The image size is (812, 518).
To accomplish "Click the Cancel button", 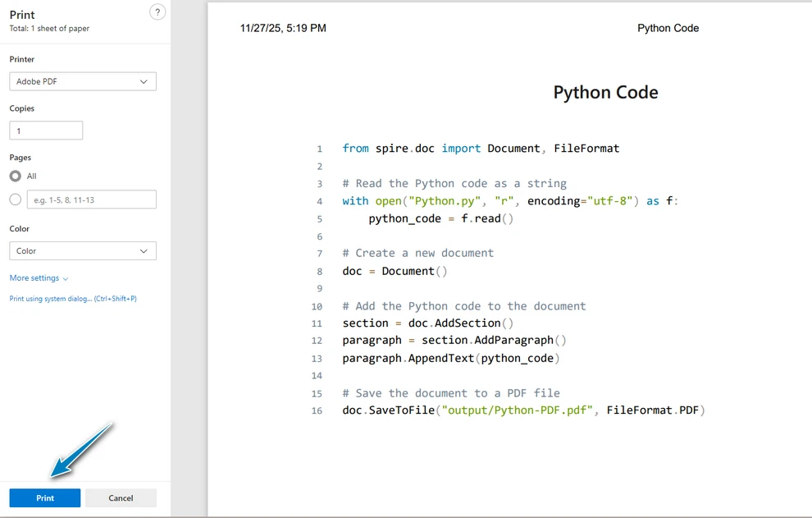I will (x=121, y=498).
